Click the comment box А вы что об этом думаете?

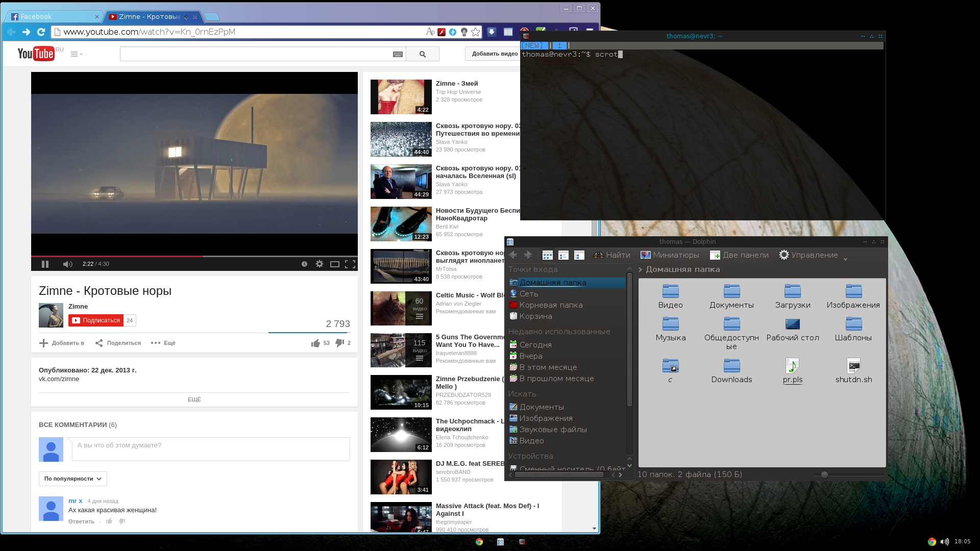(211, 449)
